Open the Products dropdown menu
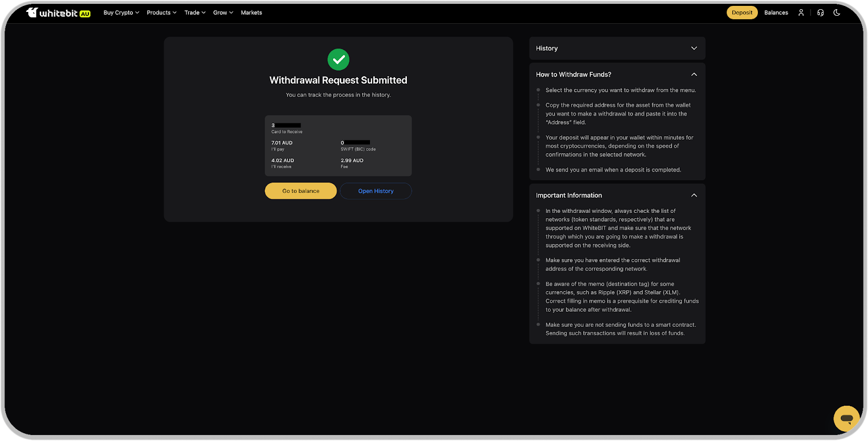 161,12
